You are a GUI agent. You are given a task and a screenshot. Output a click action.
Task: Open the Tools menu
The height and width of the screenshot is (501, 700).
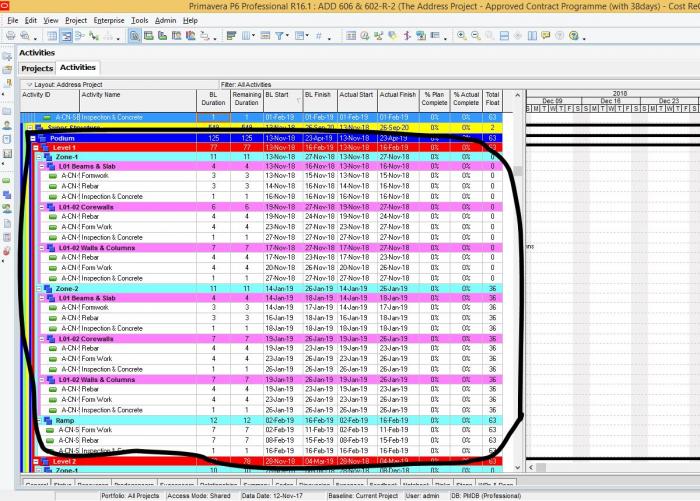139,21
